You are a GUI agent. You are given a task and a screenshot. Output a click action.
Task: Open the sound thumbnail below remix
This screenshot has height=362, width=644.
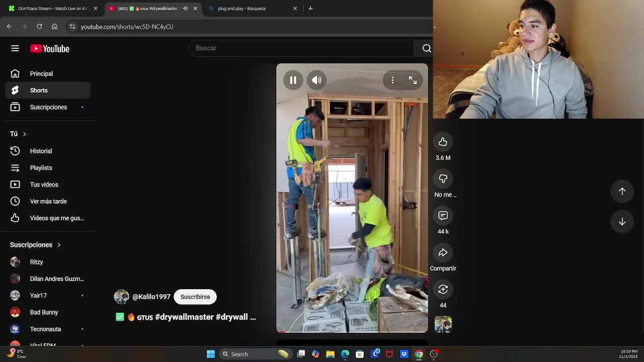click(x=443, y=324)
